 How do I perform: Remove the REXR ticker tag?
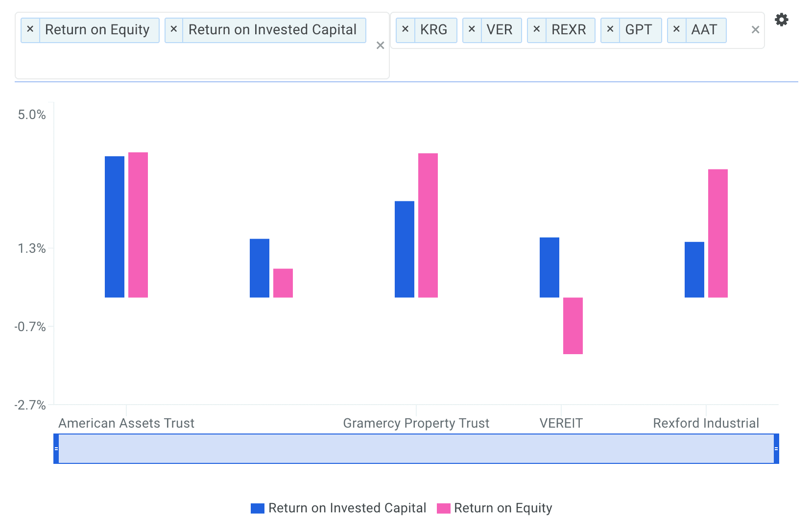[537, 29]
